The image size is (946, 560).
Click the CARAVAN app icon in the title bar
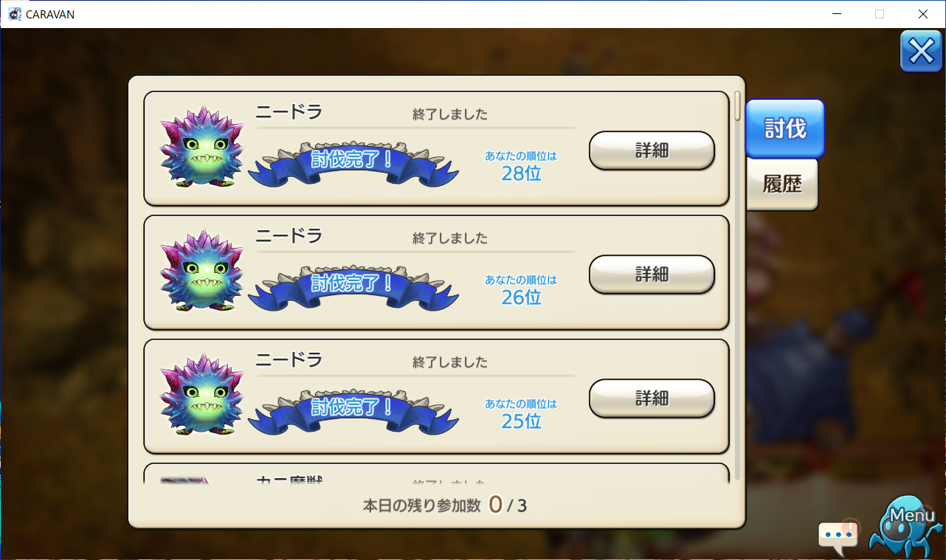15,14
